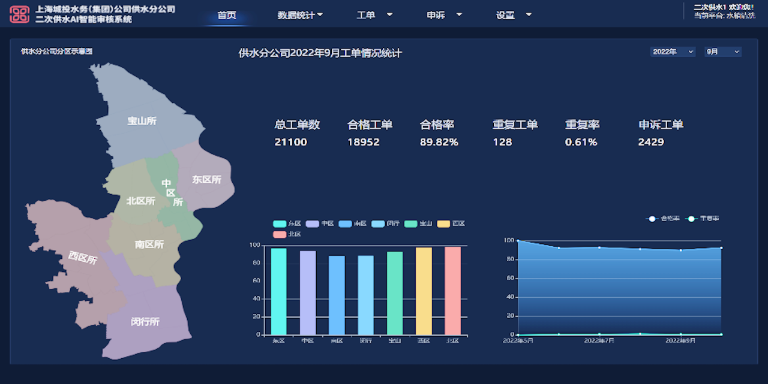Click the 总工单数 label
This screenshot has width=768, height=384.
tap(297, 125)
